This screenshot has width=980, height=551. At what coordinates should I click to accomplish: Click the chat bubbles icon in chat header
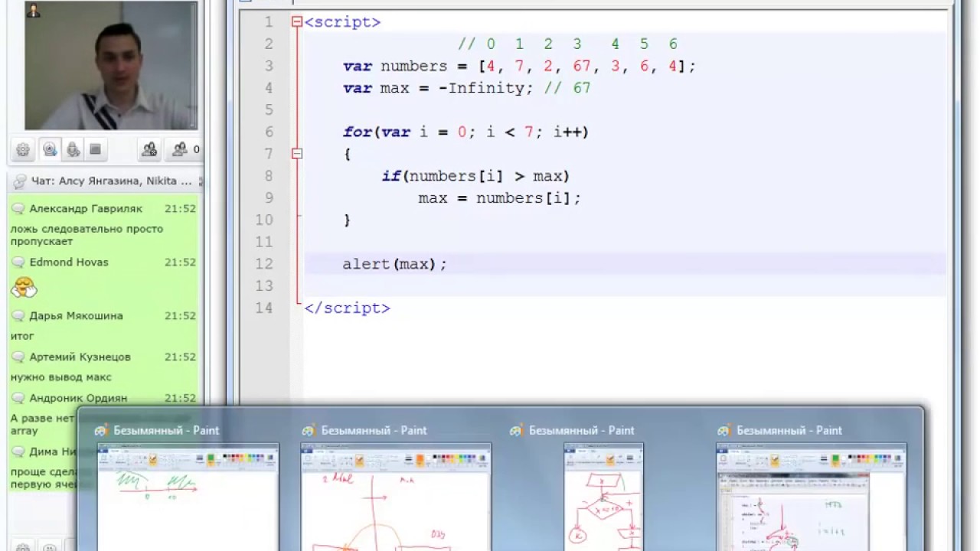pos(19,181)
